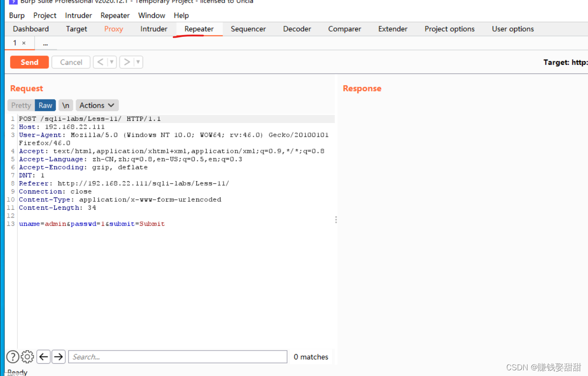The image size is (588, 376).
Task: Click the request Search field
Action: pos(178,357)
